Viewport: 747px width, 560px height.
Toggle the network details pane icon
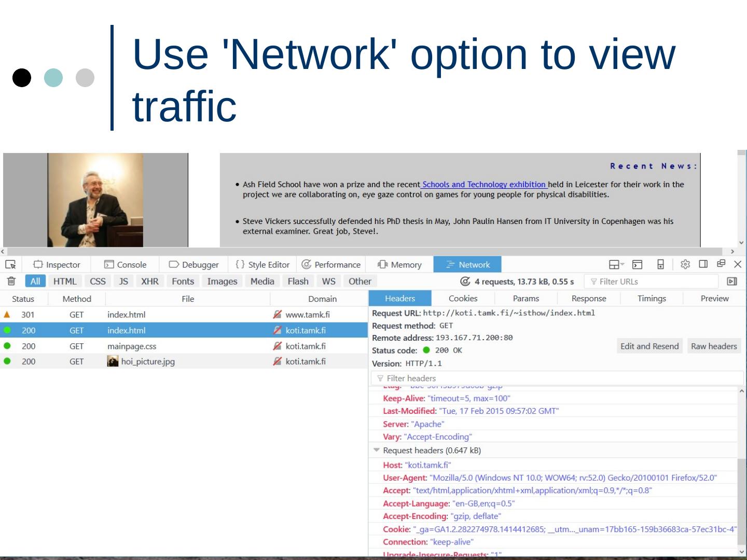[732, 281]
